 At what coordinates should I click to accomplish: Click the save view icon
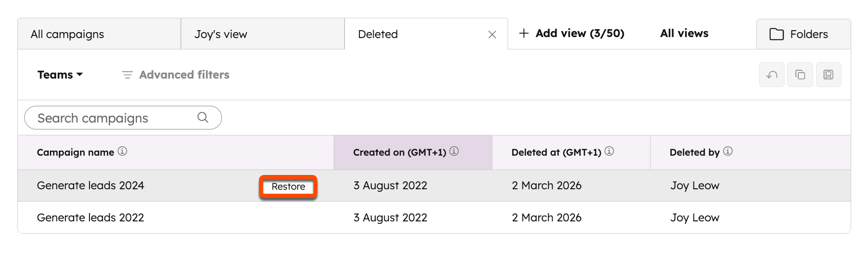click(x=828, y=75)
